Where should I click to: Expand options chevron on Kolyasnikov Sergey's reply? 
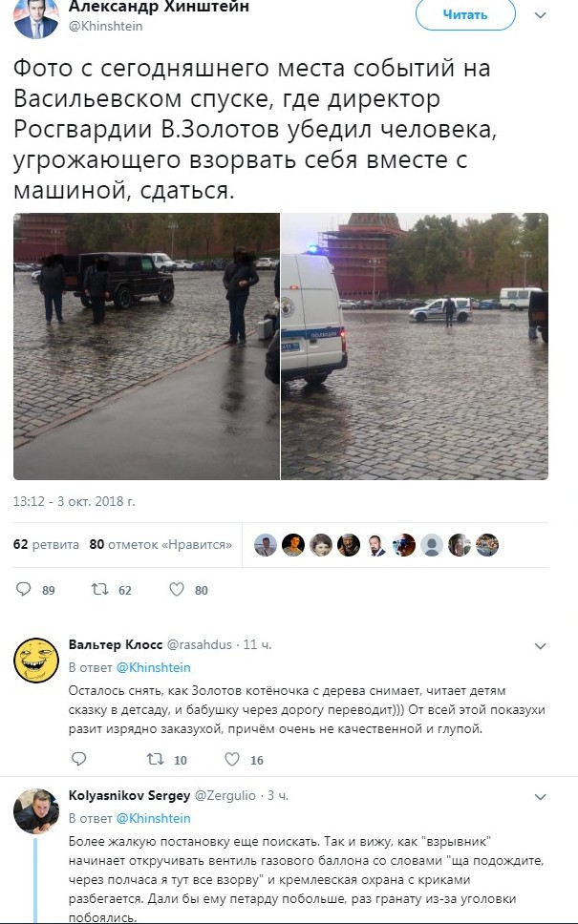tap(540, 797)
